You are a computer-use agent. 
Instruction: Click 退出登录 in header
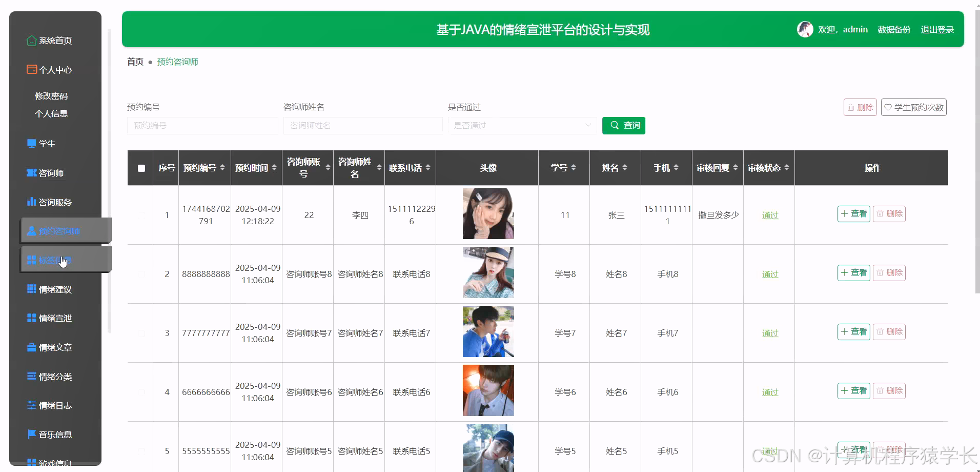(937, 30)
